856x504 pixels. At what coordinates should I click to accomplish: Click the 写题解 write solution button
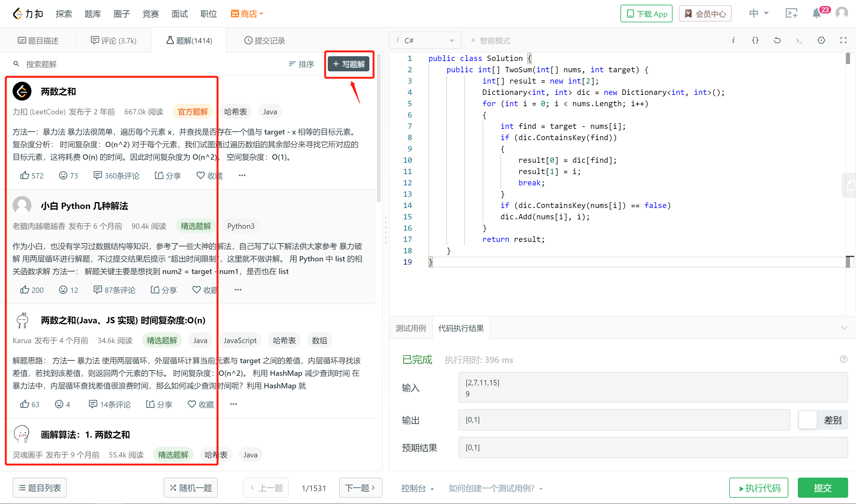click(349, 64)
